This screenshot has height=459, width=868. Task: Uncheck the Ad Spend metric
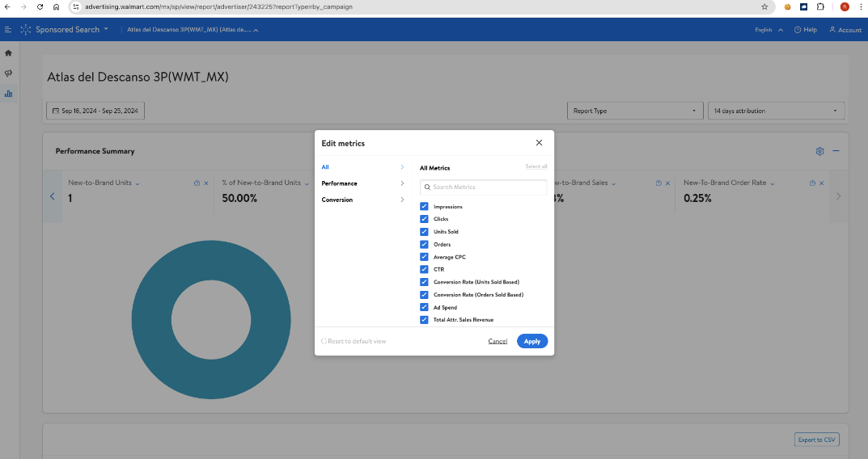coord(424,307)
